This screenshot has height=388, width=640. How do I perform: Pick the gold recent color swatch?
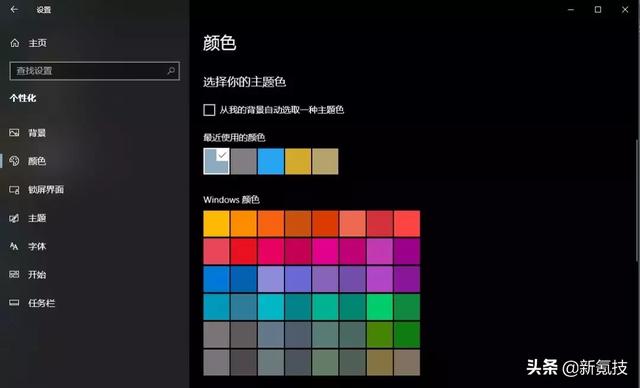[298, 161]
